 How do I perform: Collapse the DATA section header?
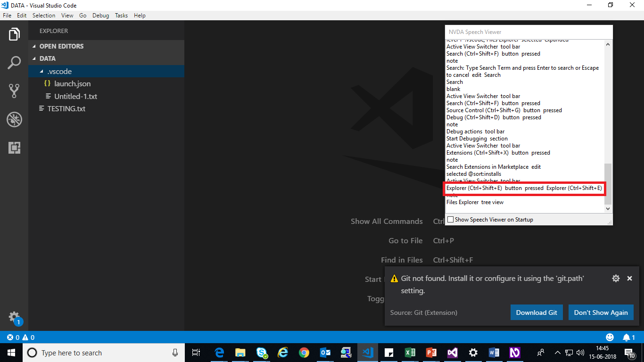[x=106, y=58]
